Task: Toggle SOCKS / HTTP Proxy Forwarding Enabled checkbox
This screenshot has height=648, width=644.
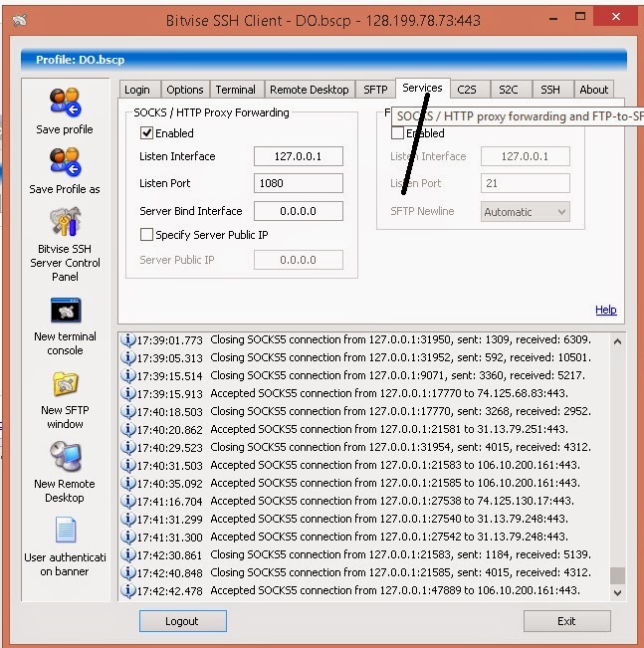Action: point(146,133)
